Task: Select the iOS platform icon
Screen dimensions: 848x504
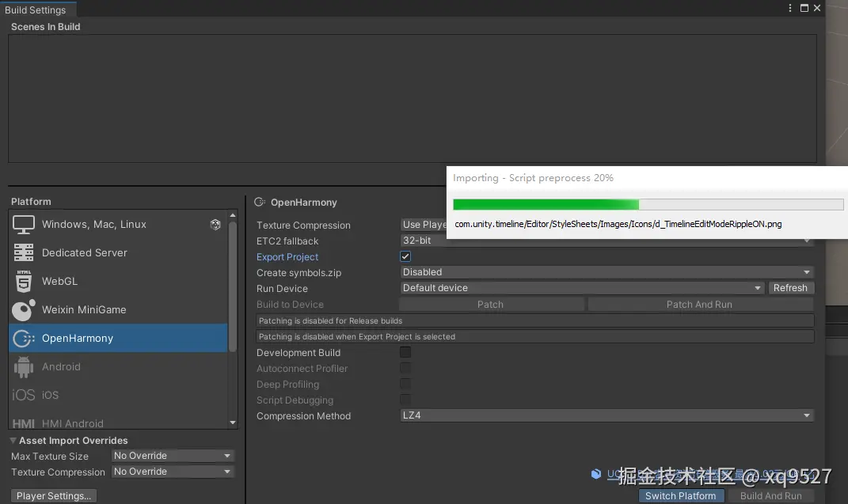Action: (x=23, y=395)
